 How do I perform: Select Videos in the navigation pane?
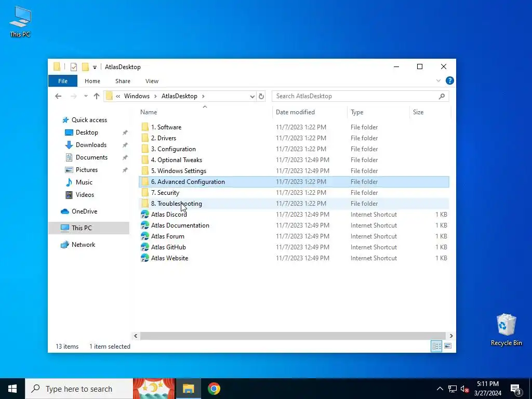[x=85, y=195]
